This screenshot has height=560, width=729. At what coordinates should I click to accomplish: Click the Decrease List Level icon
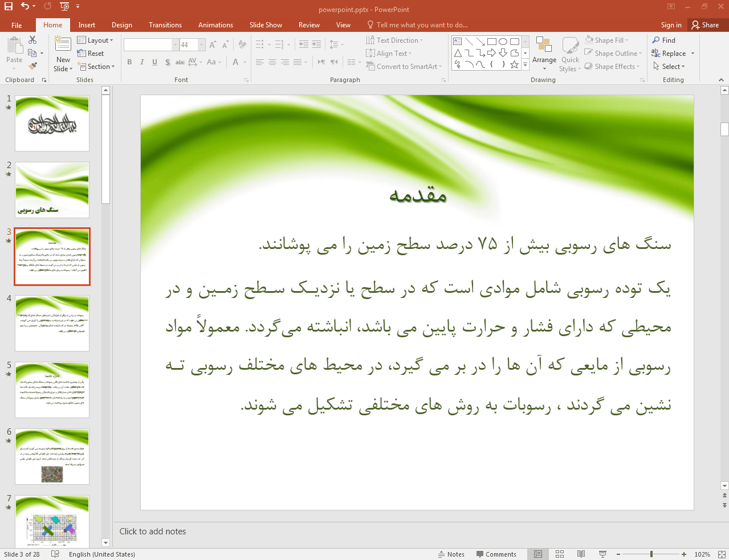(304, 44)
